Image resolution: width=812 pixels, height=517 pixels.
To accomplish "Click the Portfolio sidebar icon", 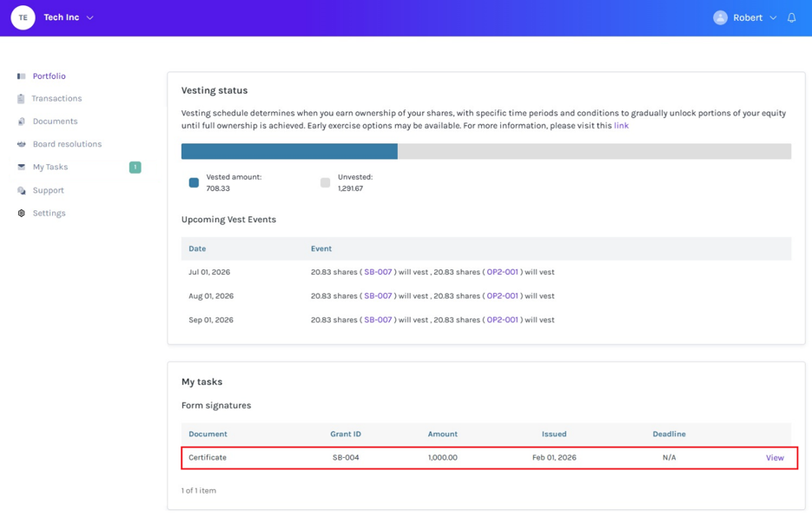I will (x=21, y=76).
